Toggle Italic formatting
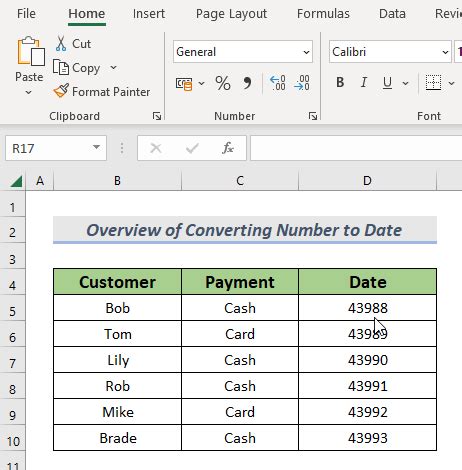The width and height of the screenshot is (462, 470). 364,82
